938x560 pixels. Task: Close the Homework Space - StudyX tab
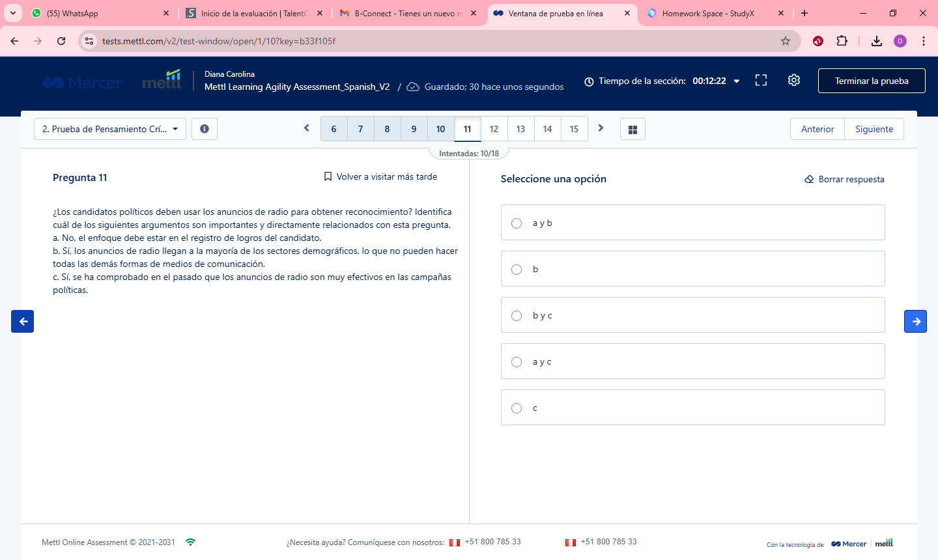pyautogui.click(x=781, y=13)
